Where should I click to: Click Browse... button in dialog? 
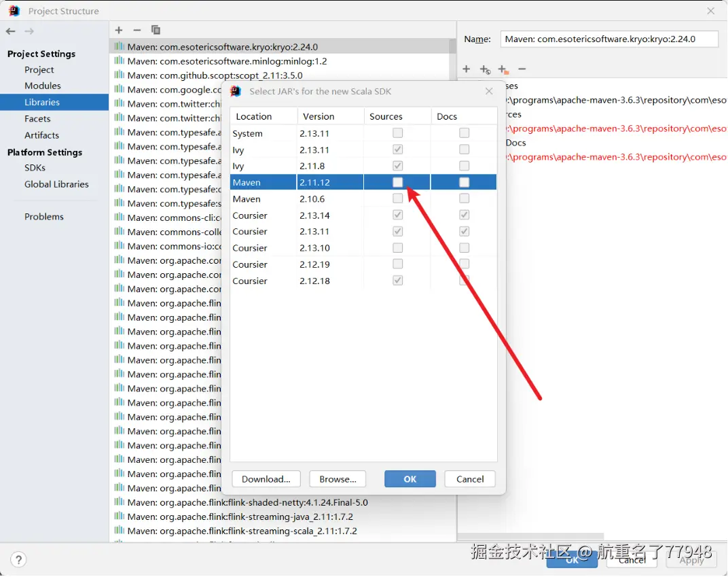point(338,479)
